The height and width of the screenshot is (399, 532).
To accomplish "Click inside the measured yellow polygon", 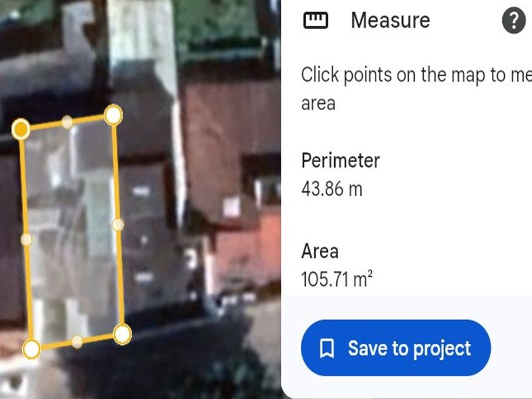I will (x=73, y=231).
